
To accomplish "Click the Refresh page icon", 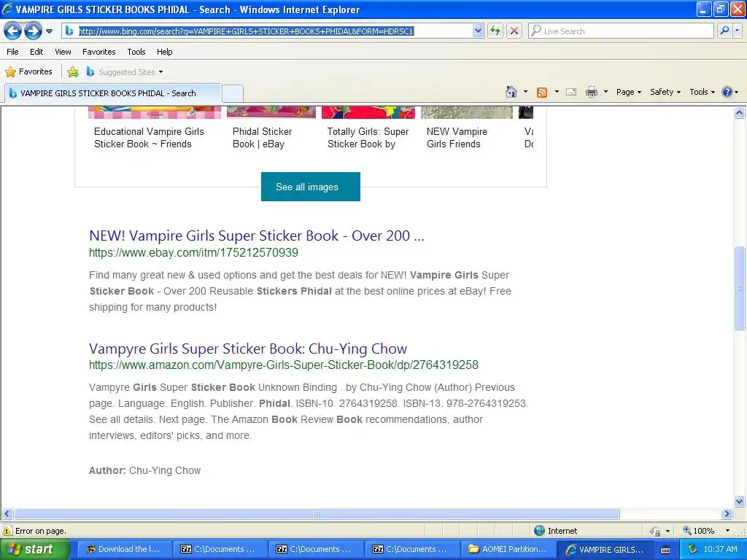I will 495,31.
